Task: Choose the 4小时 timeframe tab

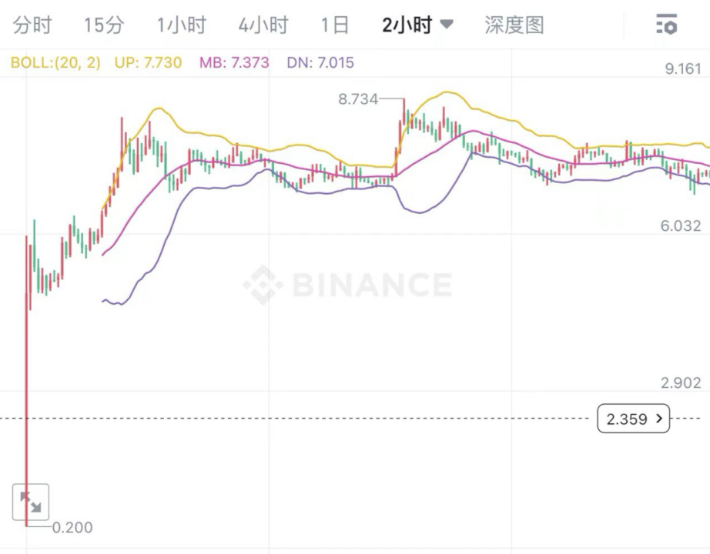Action: (263, 25)
